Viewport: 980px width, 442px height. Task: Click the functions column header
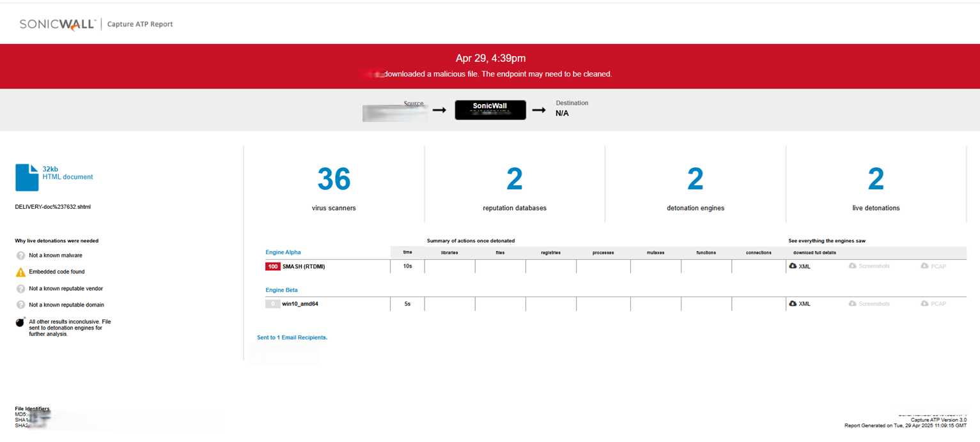tap(706, 253)
